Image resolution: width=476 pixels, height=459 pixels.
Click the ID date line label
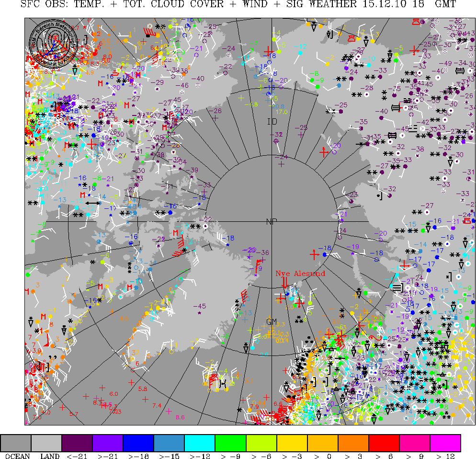coord(272,122)
